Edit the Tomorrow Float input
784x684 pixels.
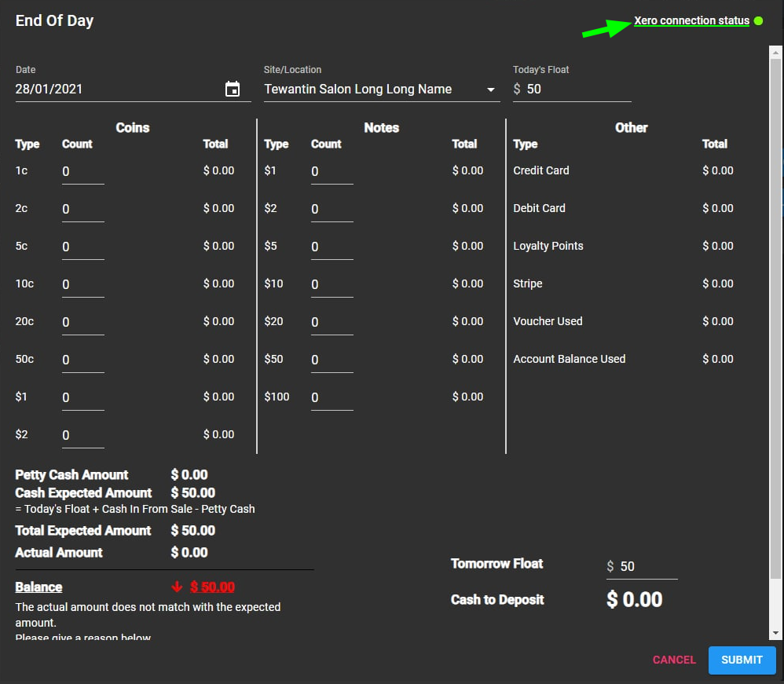point(647,567)
